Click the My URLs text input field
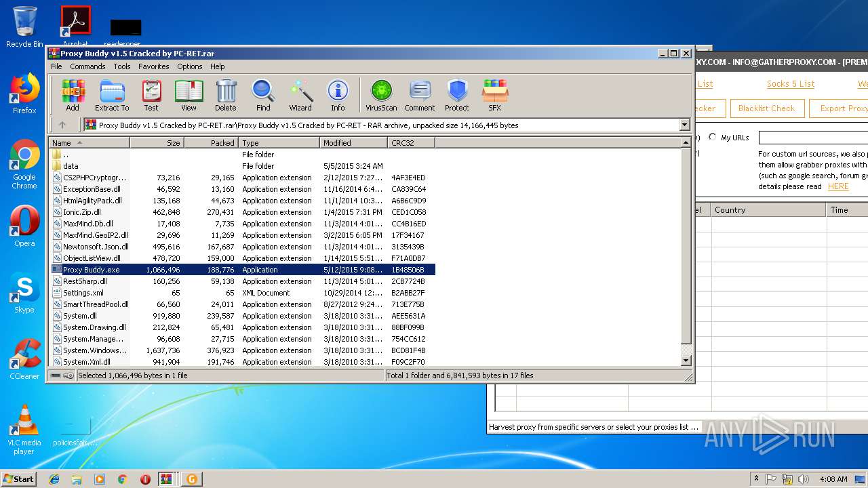868x488 pixels. [813, 137]
